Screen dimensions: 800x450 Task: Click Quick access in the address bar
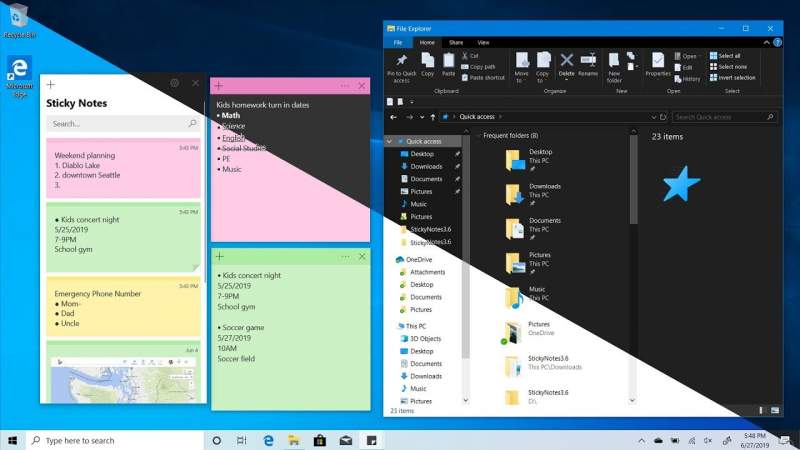477,117
